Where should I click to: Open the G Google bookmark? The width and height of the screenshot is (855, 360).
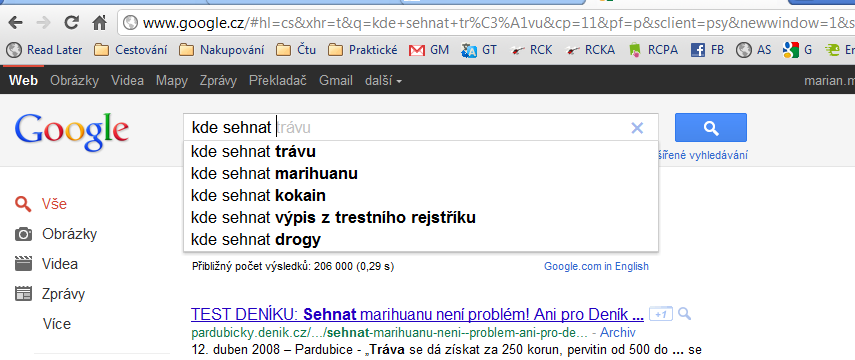[797, 50]
